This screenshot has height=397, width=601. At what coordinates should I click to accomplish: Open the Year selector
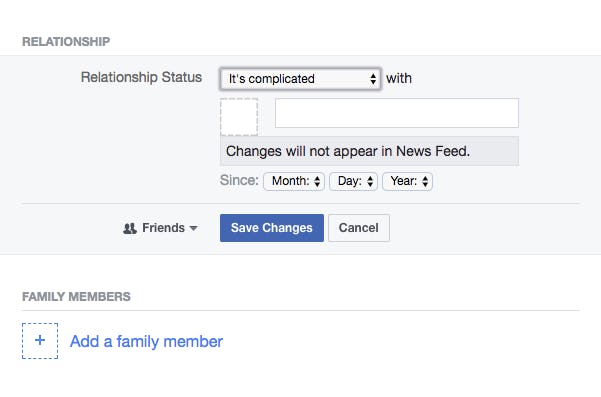407,181
